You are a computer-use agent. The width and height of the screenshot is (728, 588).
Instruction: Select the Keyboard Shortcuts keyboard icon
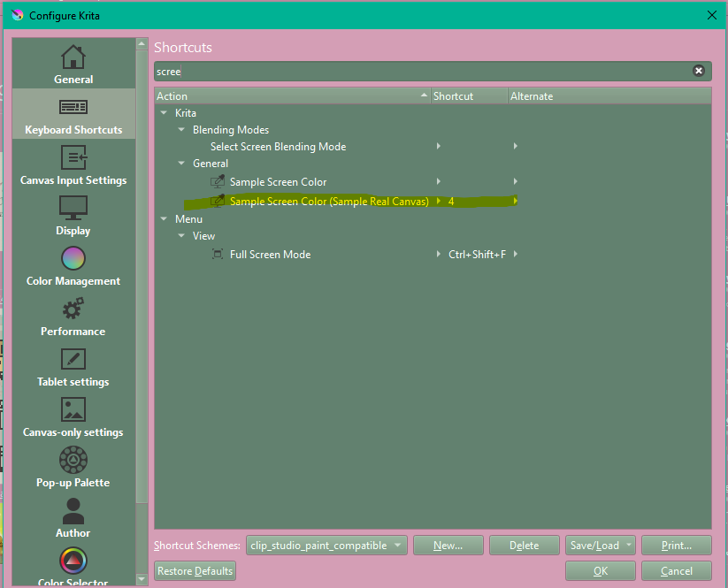point(73,107)
